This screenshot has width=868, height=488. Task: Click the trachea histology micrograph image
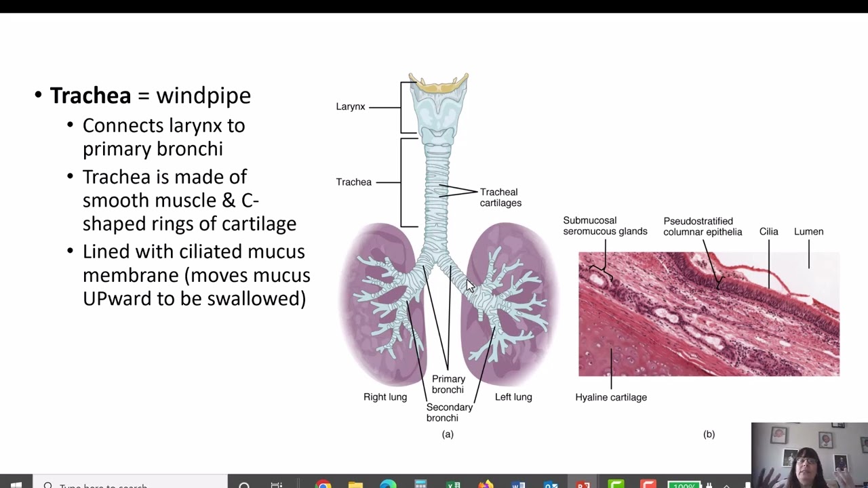pos(709,314)
